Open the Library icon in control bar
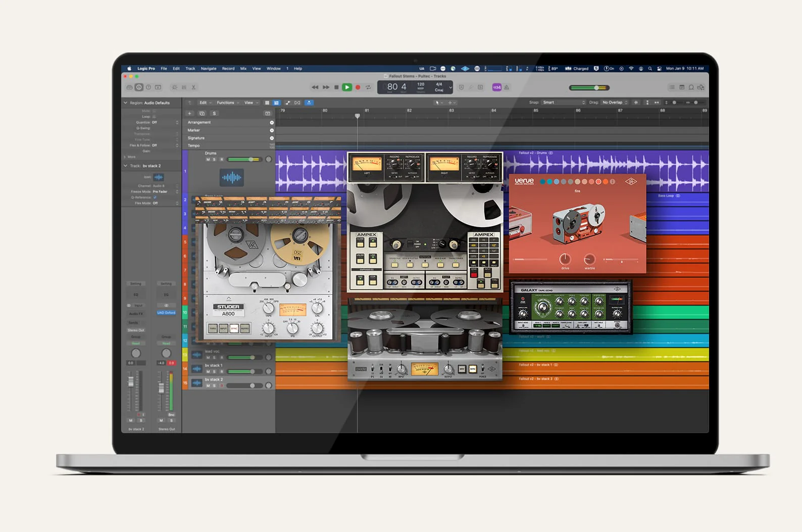This screenshot has width=802, height=532. coord(129,87)
